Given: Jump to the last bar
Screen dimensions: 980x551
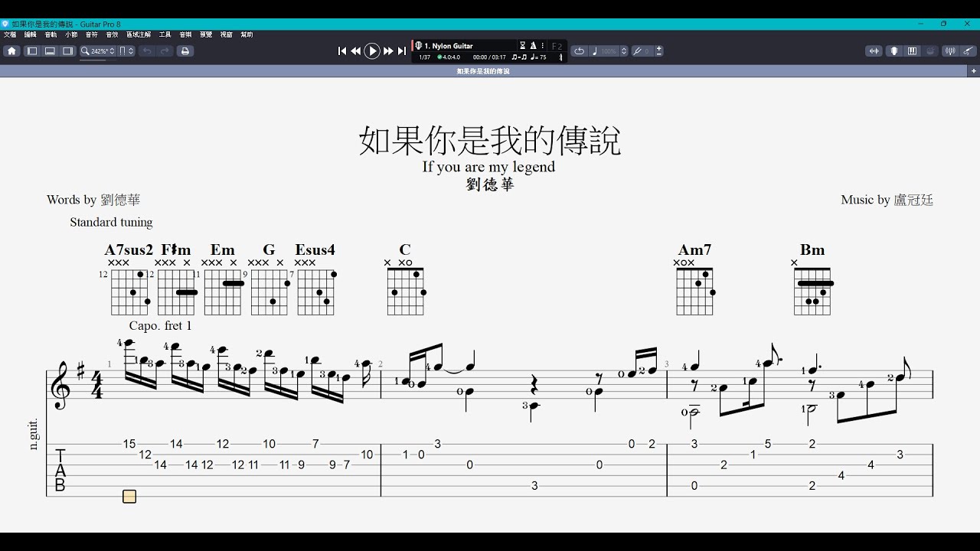Looking at the screenshot, I should (x=402, y=51).
